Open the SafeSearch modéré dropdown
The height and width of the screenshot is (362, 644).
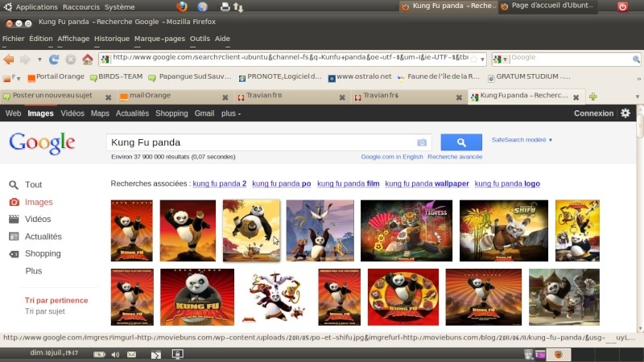522,140
